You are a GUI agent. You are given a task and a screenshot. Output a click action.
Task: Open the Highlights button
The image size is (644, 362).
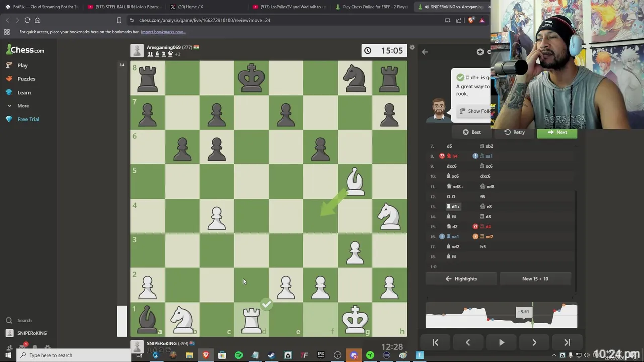tap(461, 279)
